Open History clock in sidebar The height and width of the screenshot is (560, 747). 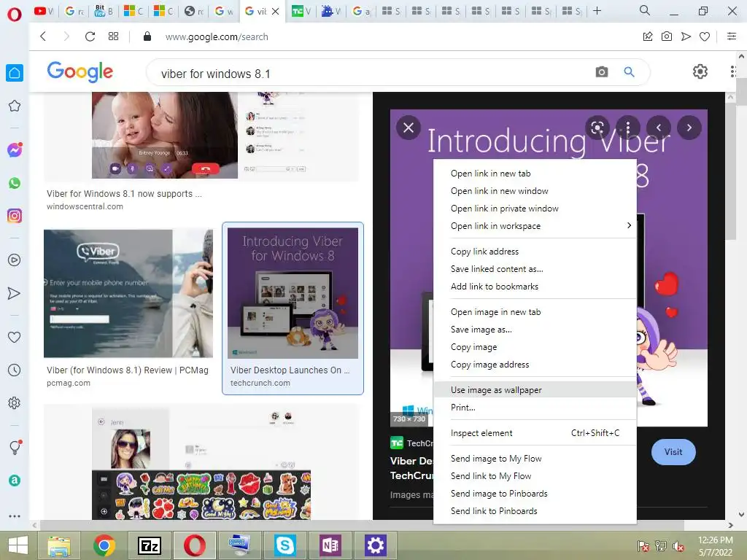15,370
